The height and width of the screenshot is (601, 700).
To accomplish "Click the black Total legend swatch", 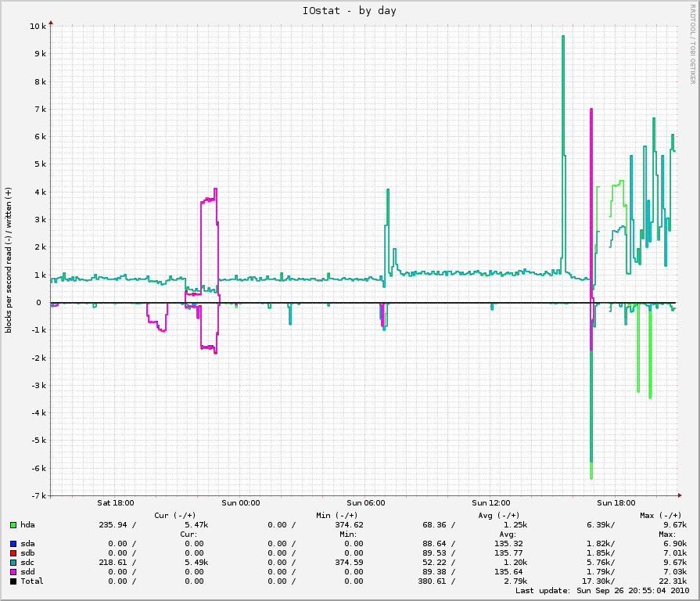I will coord(13,581).
